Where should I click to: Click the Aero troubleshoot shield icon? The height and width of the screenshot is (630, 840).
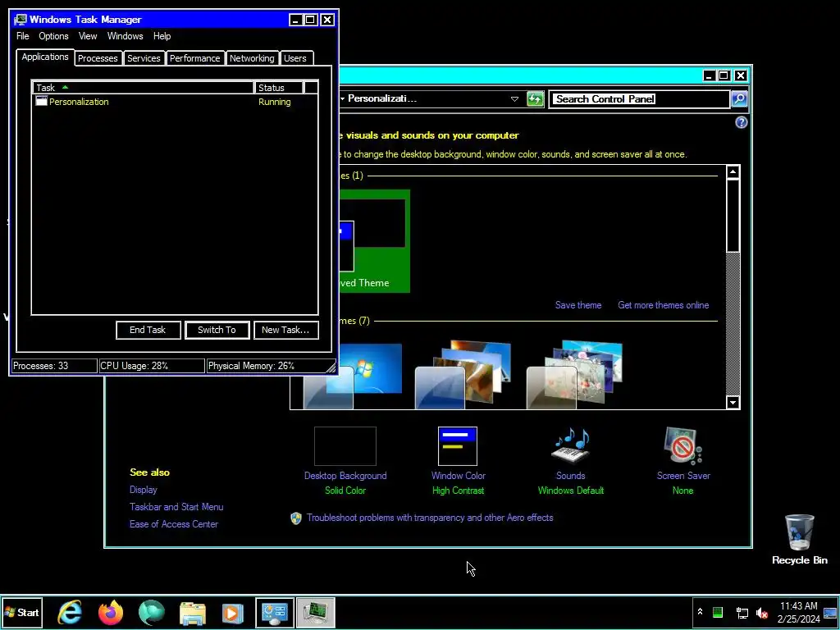click(x=295, y=518)
